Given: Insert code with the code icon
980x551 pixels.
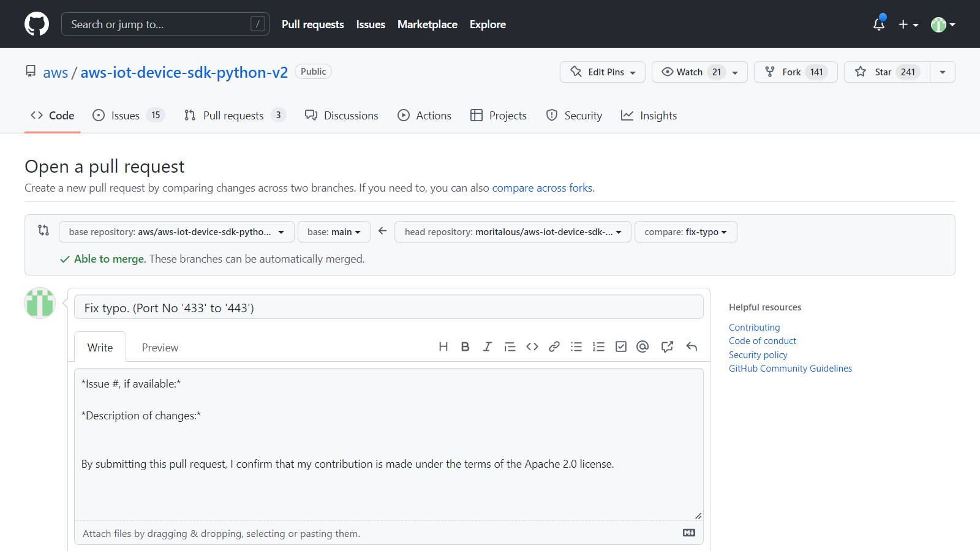Looking at the screenshot, I should [x=532, y=347].
